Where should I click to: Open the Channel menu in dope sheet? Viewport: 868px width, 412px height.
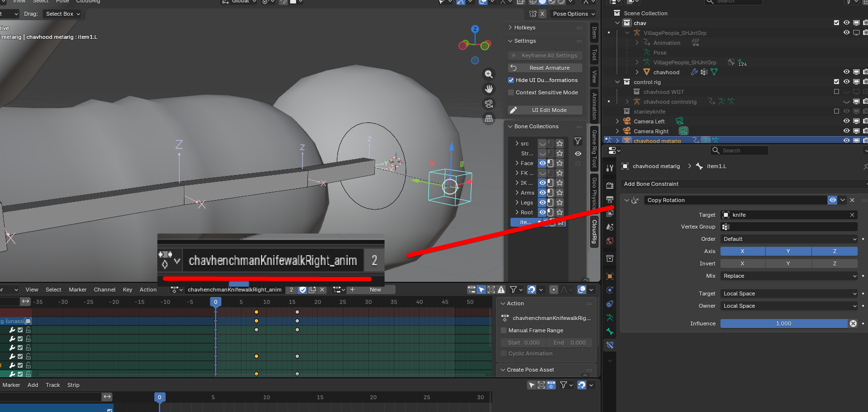tap(105, 290)
